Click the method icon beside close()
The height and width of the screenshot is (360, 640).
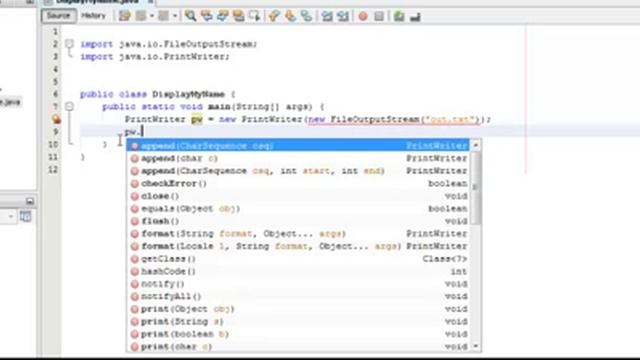pyautogui.click(x=135, y=196)
